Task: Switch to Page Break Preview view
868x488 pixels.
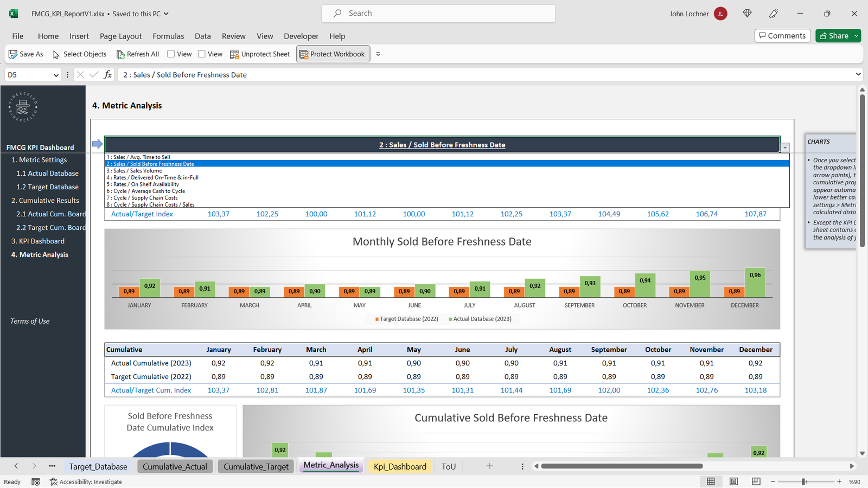Action: tap(756, 481)
